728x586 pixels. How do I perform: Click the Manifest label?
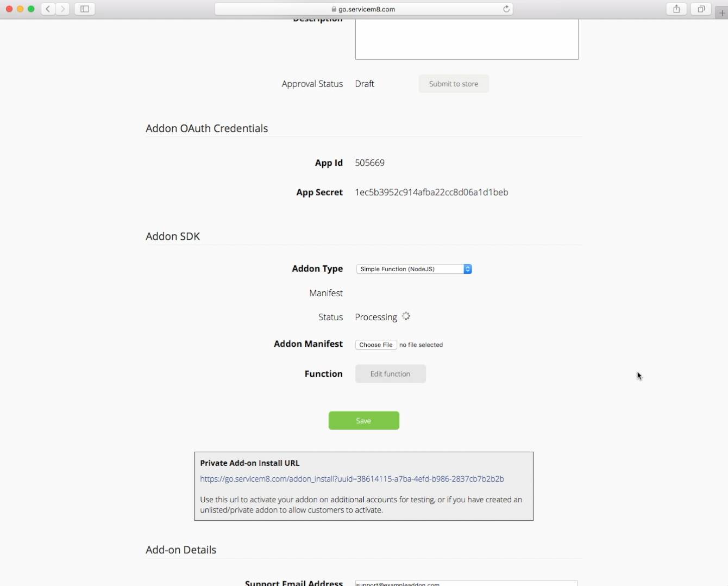pyautogui.click(x=326, y=293)
